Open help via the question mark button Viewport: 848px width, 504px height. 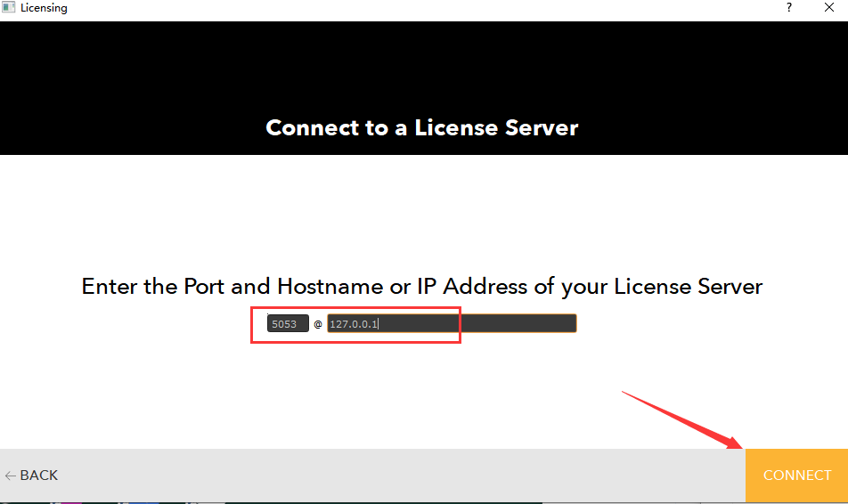788,8
